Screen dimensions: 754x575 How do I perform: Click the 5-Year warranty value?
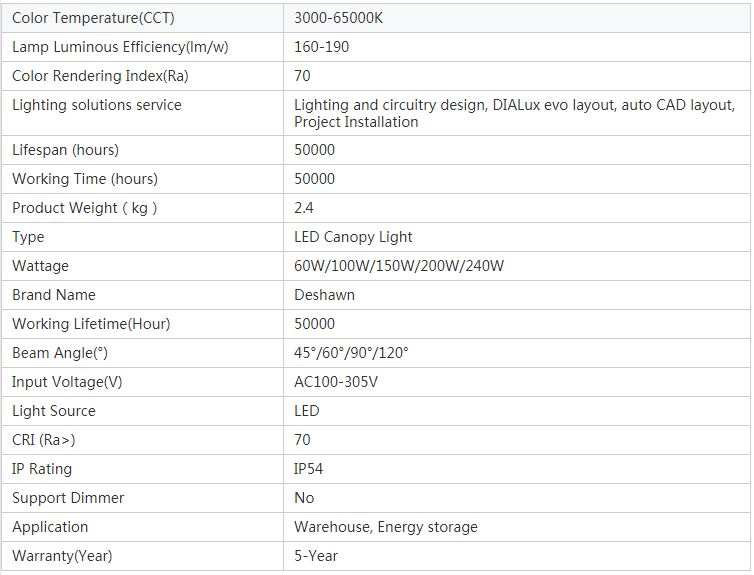tap(316, 556)
